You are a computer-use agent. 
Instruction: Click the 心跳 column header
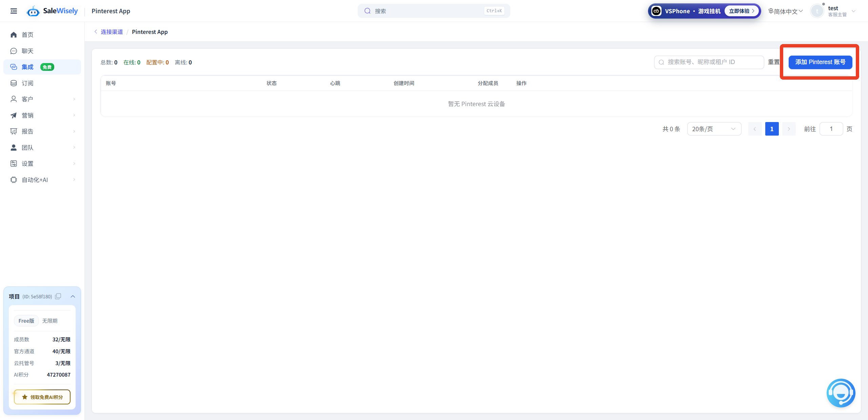(x=335, y=83)
